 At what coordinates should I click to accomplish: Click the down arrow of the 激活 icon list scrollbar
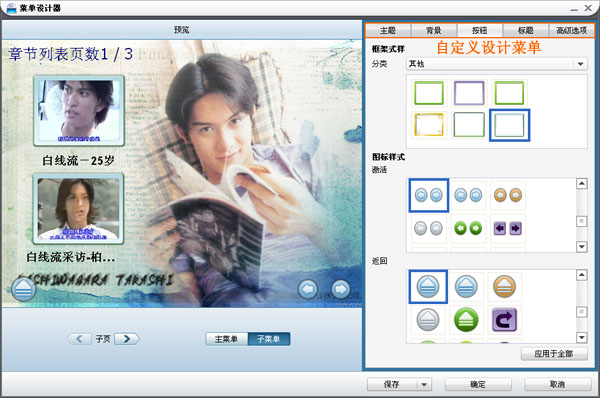click(x=582, y=247)
